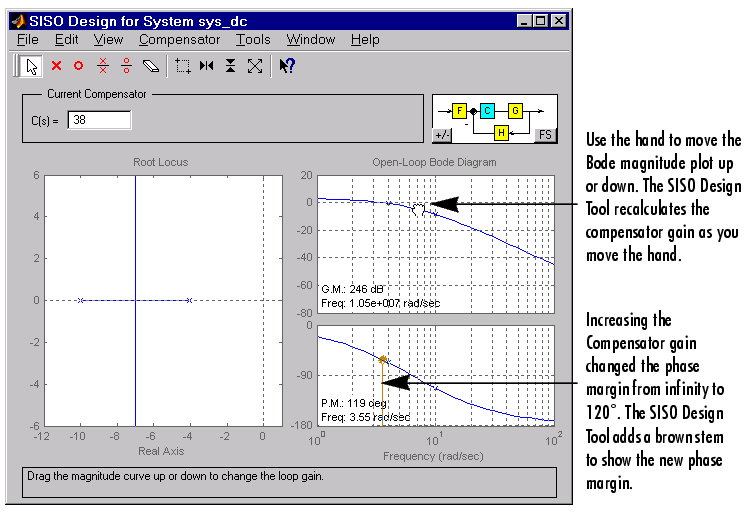
Task: Open the Help menu
Action: pyautogui.click(x=365, y=40)
